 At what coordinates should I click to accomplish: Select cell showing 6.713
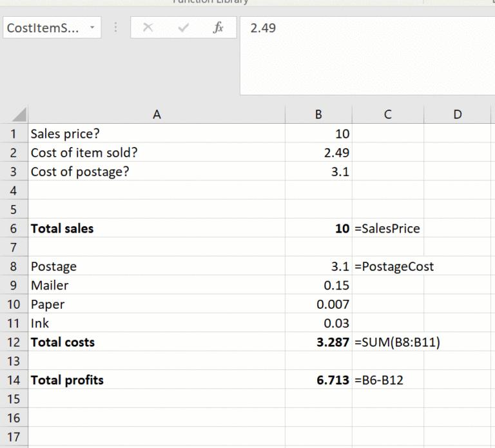click(318, 380)
